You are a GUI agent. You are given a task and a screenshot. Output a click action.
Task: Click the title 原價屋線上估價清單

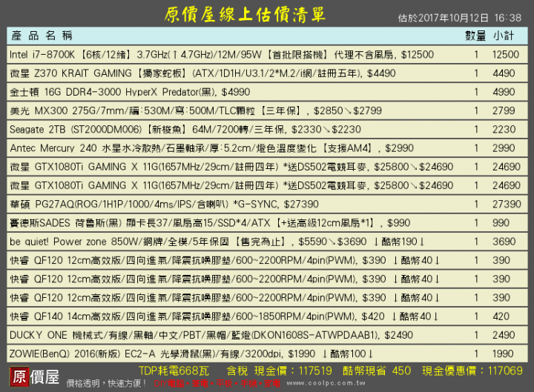[x=245, y=15]
